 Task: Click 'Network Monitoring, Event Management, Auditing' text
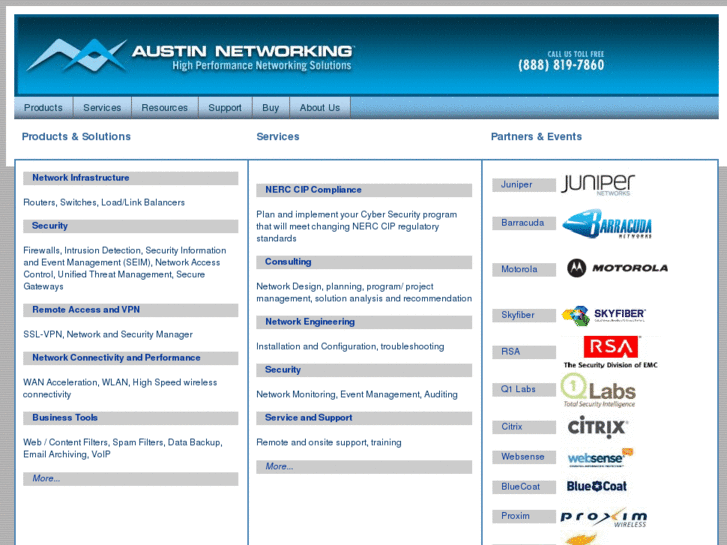357,394
